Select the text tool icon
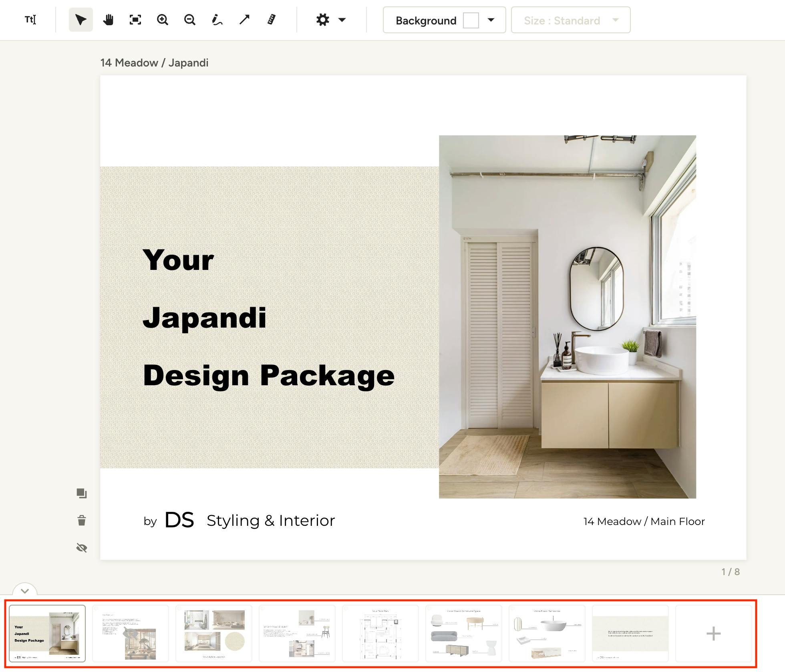This screenshot has height=672, width=785. 30,20
